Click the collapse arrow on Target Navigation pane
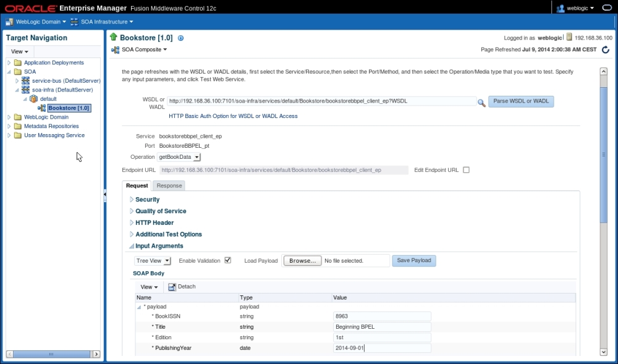618x364 pixels. point(105,193)
